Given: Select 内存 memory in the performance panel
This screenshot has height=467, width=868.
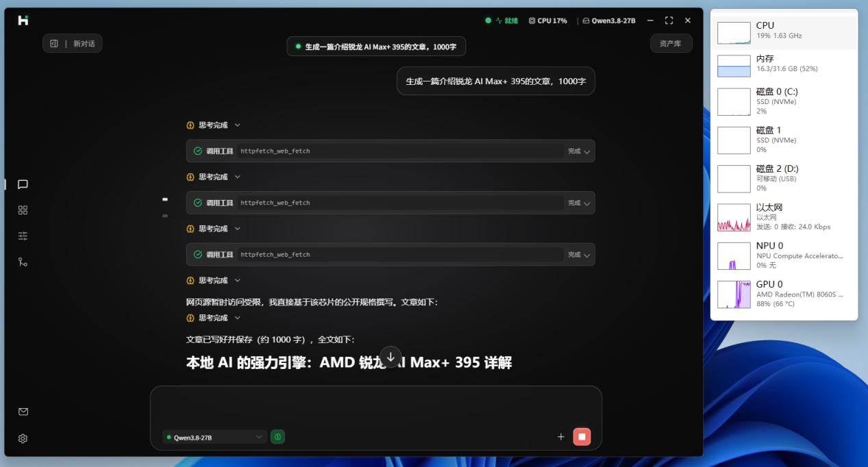Looking at the screenshot, I should point(784,66).
